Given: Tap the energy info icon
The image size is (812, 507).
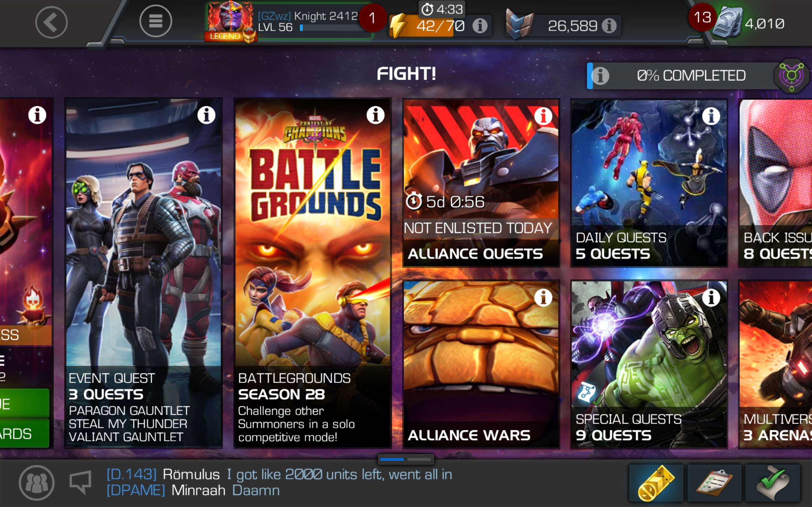Looking at the screenshot, I should [480, 25].
